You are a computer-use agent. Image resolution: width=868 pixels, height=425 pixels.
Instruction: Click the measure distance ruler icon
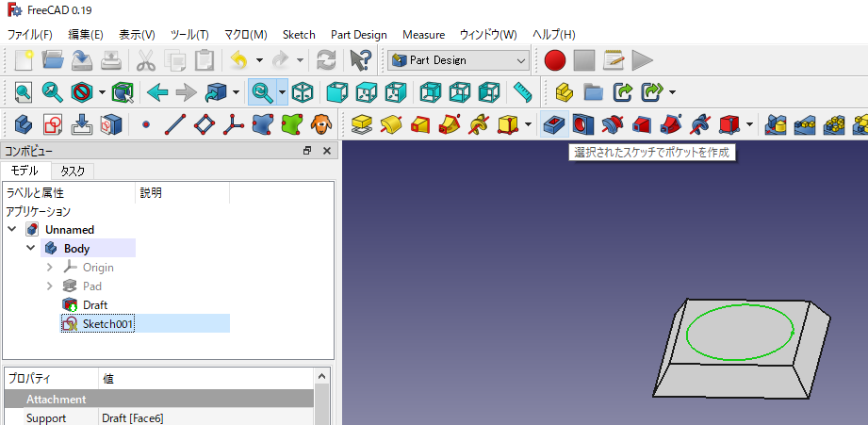[522, 92]
